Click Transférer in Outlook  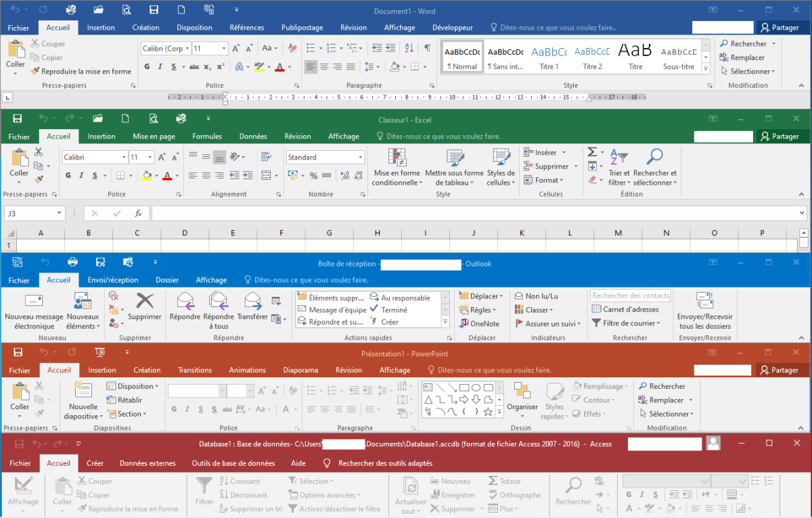point(252,306)
